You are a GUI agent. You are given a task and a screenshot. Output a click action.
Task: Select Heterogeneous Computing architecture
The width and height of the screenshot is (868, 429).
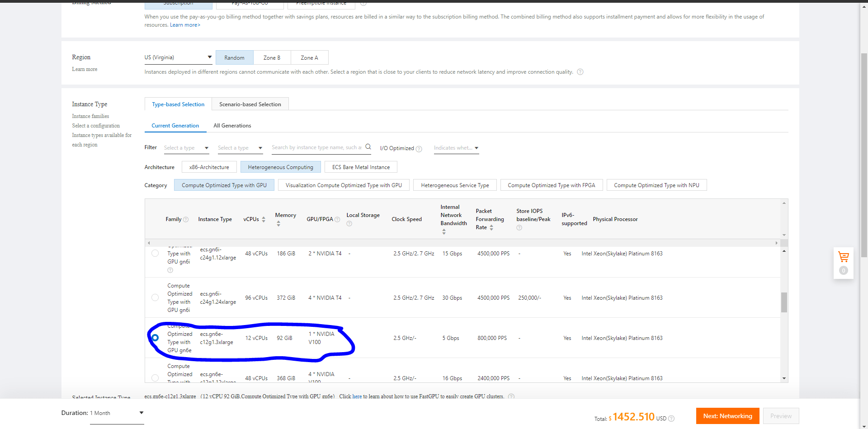[281, 167]
